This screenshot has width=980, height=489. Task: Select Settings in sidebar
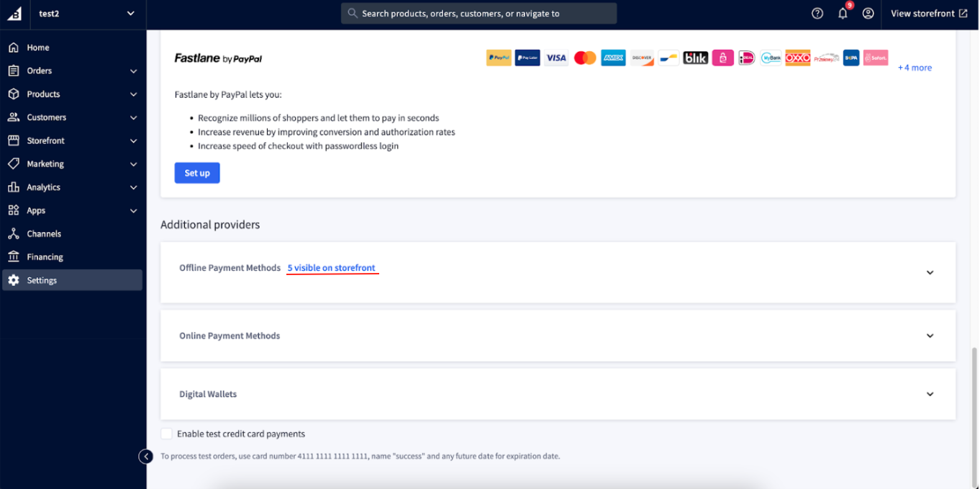click(x=72, y=280)
